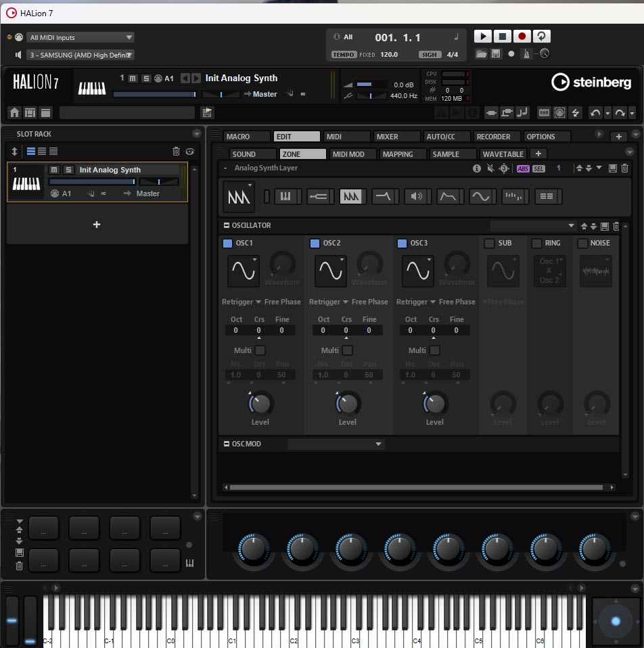Click the trash icon in Slot Rack toolbar
644x648 pixels.
(x=177, y=152)
